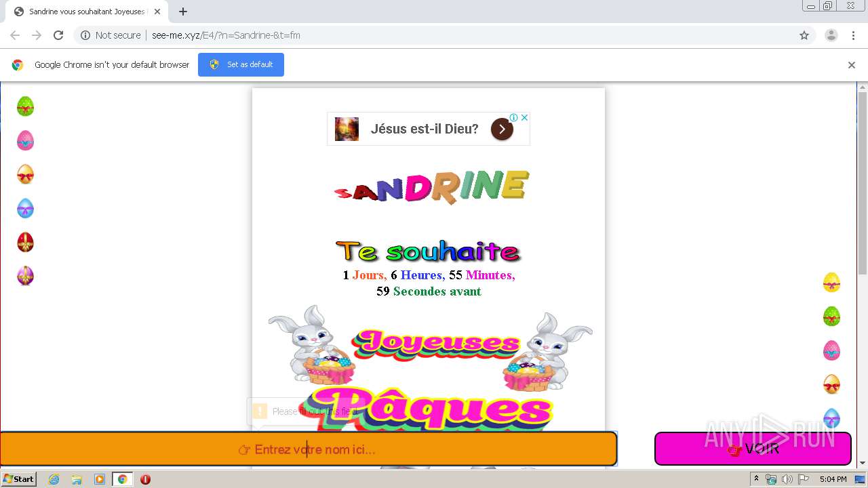Open Windows Media Player from taskbar
This screenshot has height=488, width=868.
point(100,479)
